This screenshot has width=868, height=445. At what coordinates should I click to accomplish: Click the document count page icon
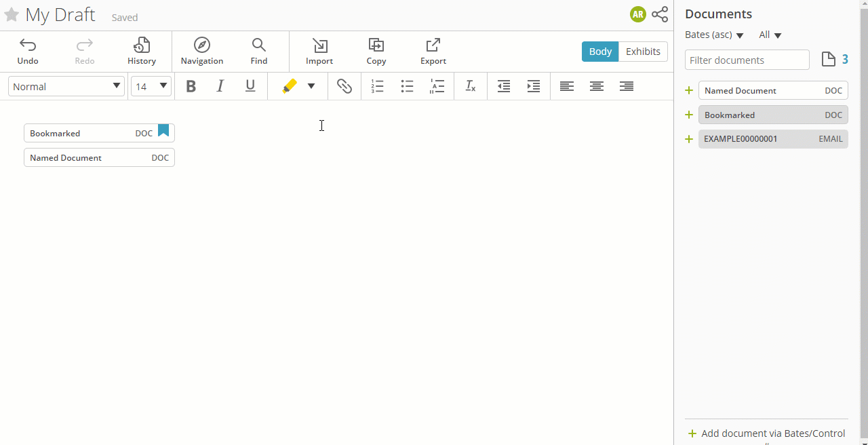pyautogui.click(x=828, y=59)
